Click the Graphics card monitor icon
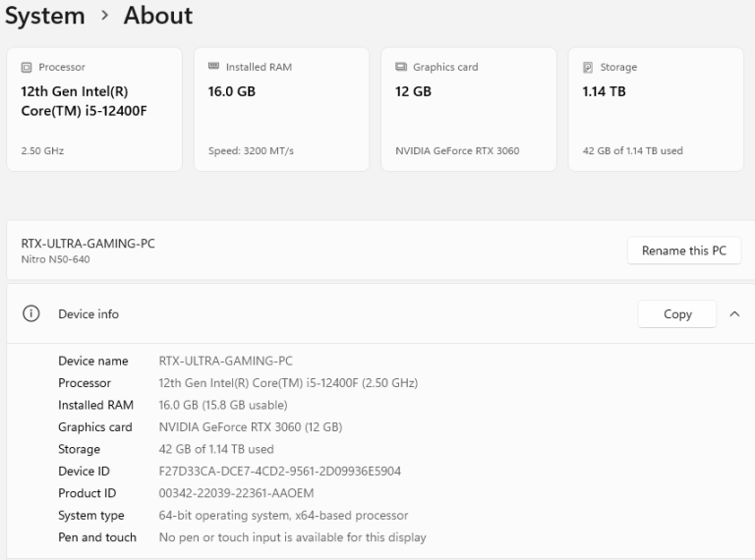This screenshot has height=560, width=755. coord(400,68)
